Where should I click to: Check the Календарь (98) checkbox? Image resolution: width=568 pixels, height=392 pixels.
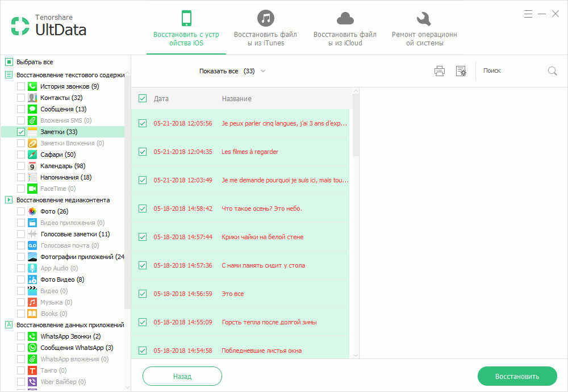coord(21,166)
